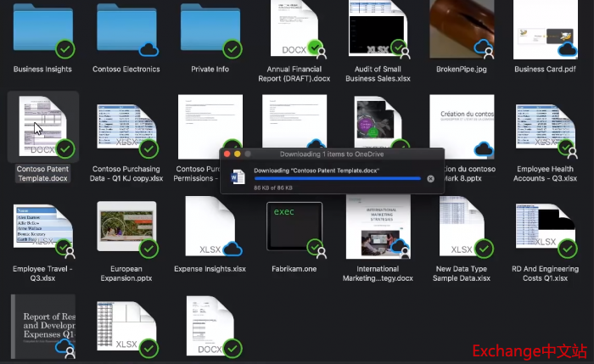Select Audit of Small Business Sales.xlsx
This screenshot has height=364, width=594.
(x=379, y=29)
